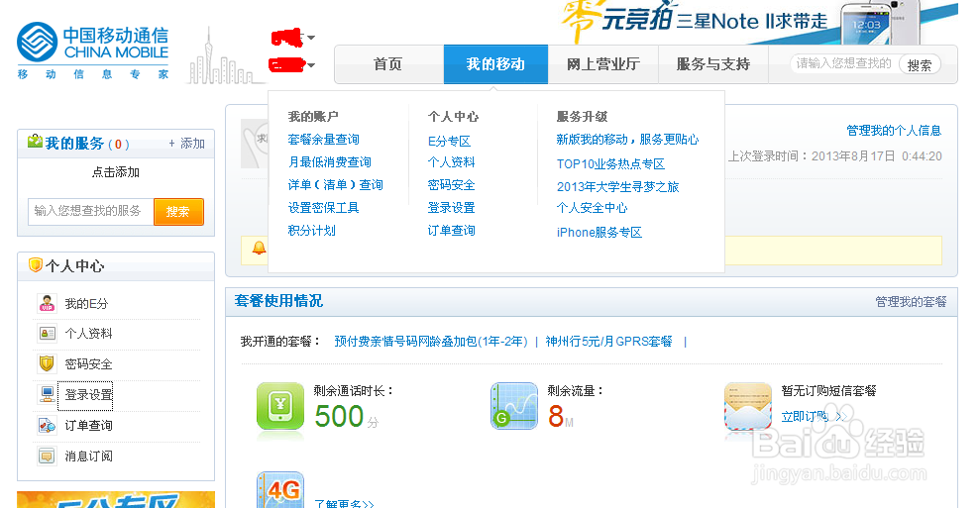Click the 登录设置 computer icon
Screen dimensions: 980x508
47,394
